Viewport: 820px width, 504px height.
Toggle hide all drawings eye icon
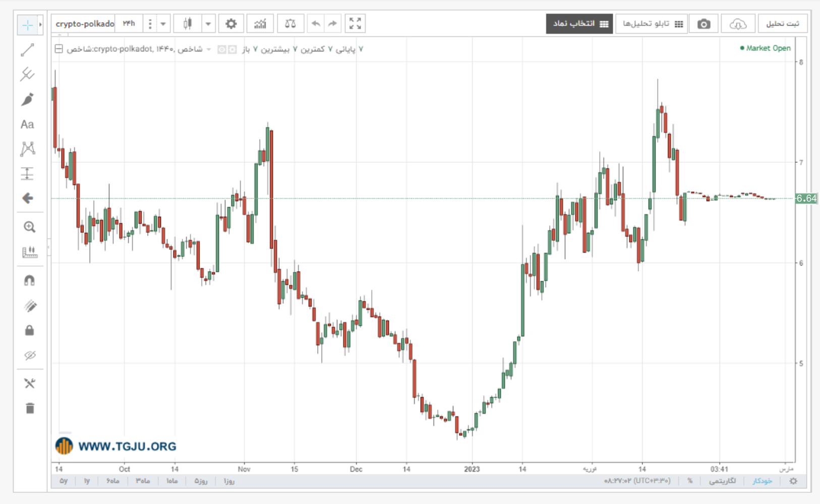(29, 355)
